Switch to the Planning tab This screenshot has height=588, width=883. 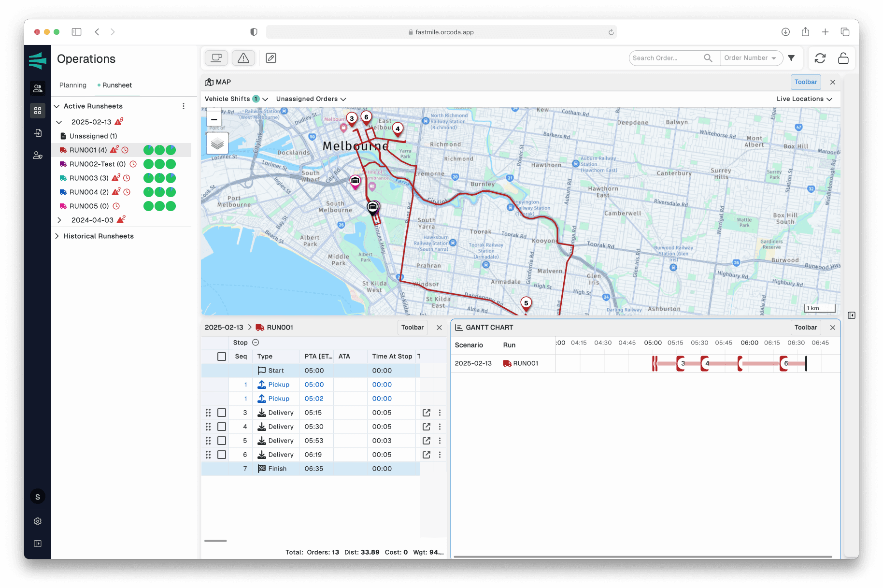point(72,85)
